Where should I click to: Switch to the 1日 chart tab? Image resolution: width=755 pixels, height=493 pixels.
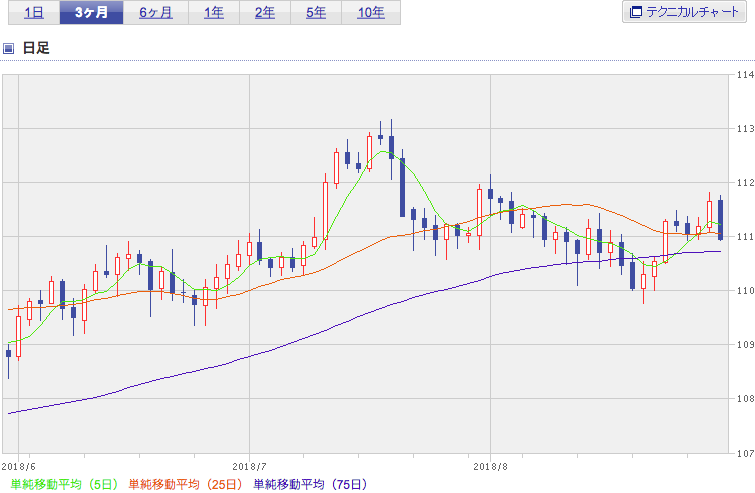tap(34, 13)
